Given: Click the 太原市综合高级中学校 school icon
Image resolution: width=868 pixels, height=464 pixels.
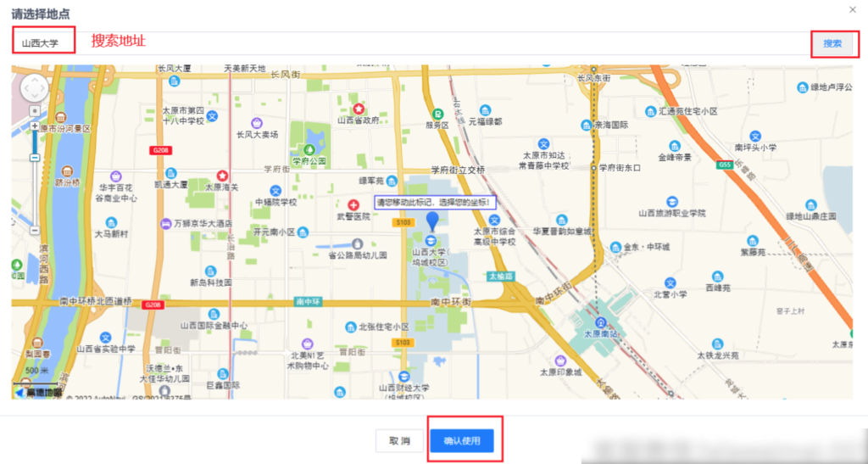Looking at the screenshot, I should point(495,221).
